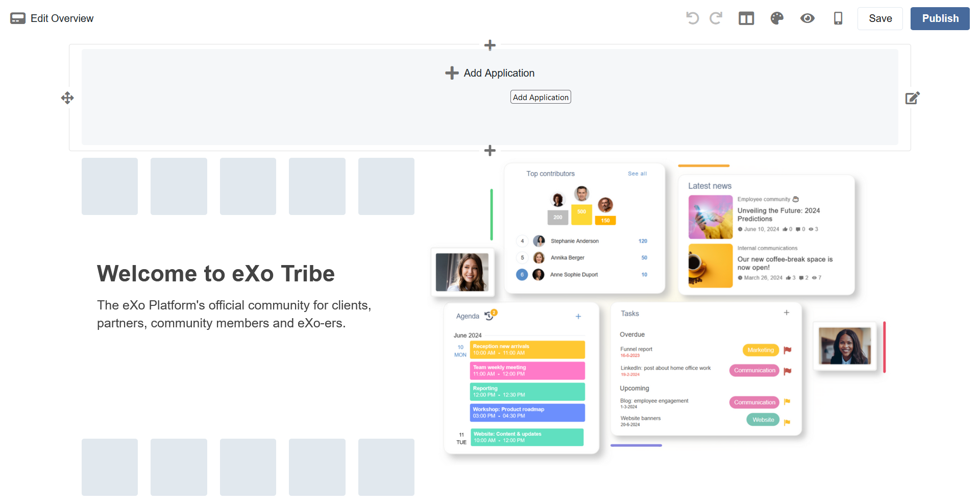Screen dimensions: 980x502
Task: Click the plus in the Tasks card
Action: point(787,313)
